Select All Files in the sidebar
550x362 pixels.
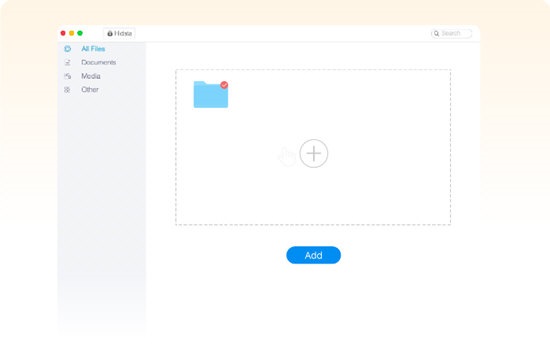click(x=93, y=49)
